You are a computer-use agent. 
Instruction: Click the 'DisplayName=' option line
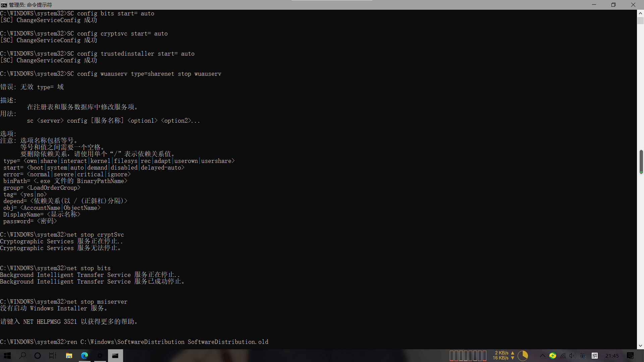tap(42, 215)
